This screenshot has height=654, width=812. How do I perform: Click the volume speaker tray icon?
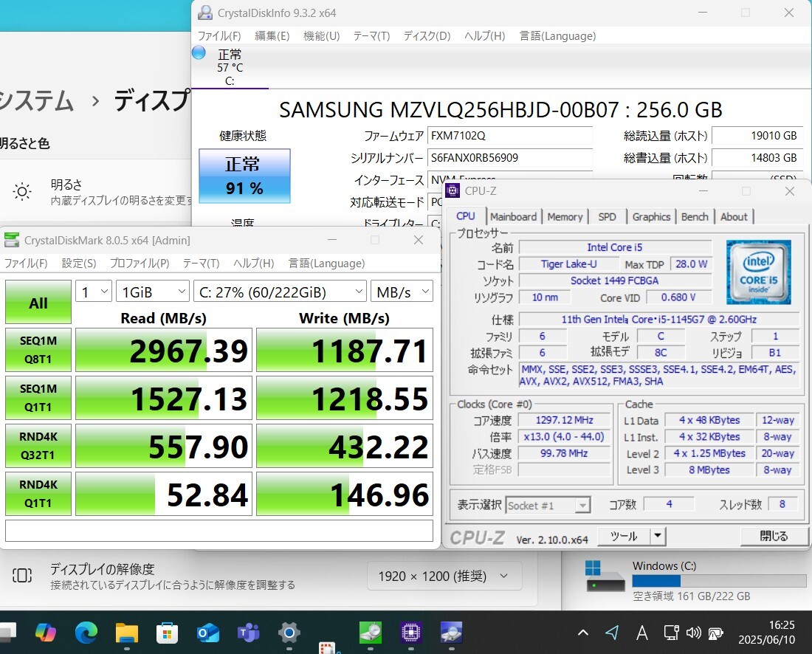pyautogui.click(x=693, y=633)
